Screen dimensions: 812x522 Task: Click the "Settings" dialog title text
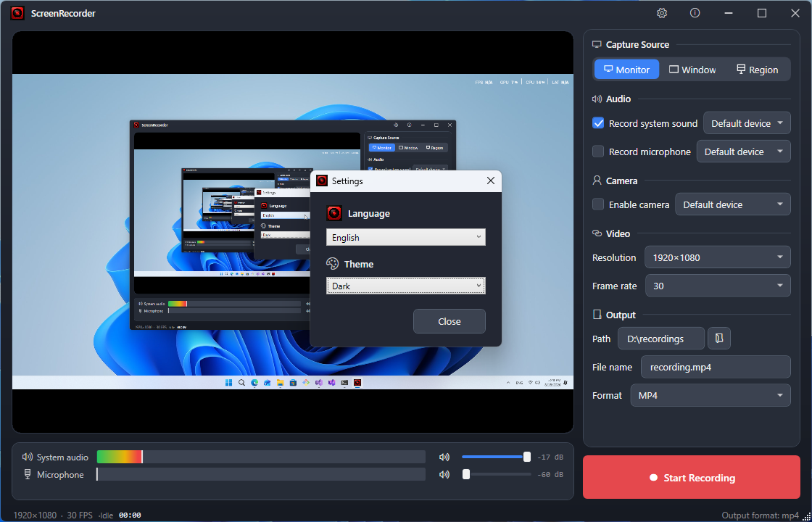click(x=347, y=181)
